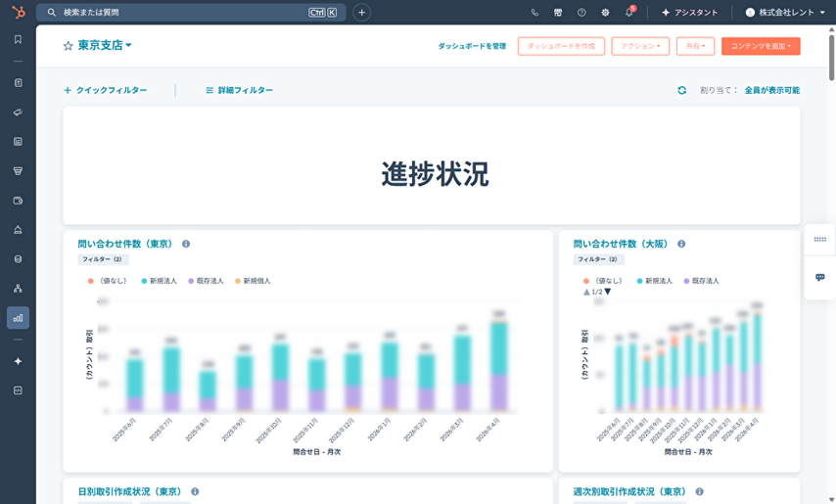The height and width of the screenshot is (504, 836).
Task: Toggle 新規法人 legend in Tokyo chart
Action: pos(159,281)
